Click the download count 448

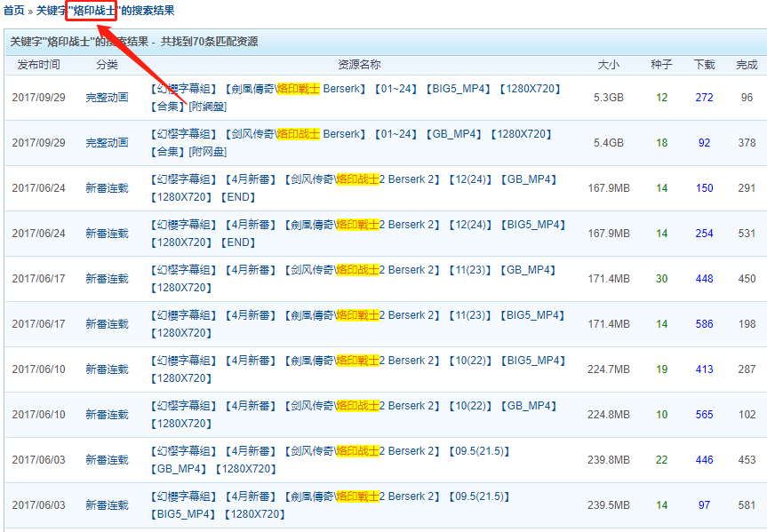tap(705, 279)
